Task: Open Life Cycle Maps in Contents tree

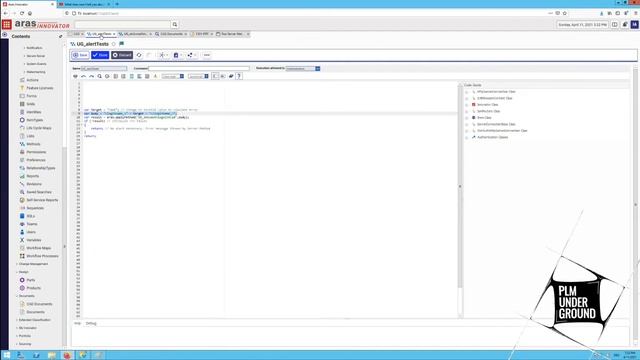Action: pos(39,128)
